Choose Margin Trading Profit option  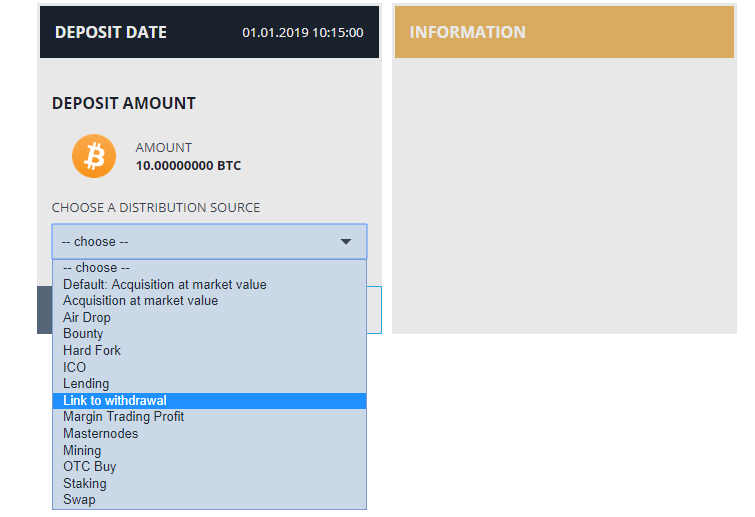209,417
